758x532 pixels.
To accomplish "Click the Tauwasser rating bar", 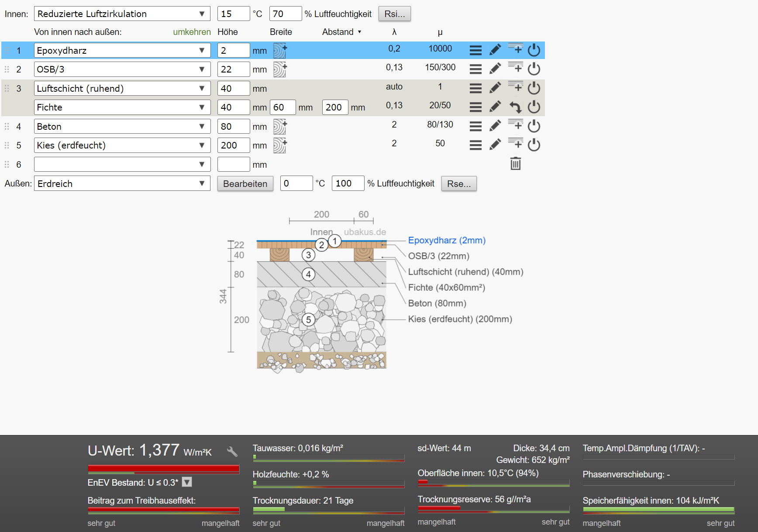I will pyautogui.click(x=328, y=458).
